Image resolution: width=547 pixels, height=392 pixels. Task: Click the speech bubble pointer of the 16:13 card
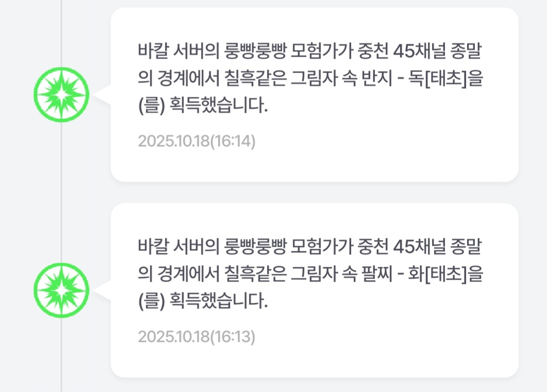102,290
